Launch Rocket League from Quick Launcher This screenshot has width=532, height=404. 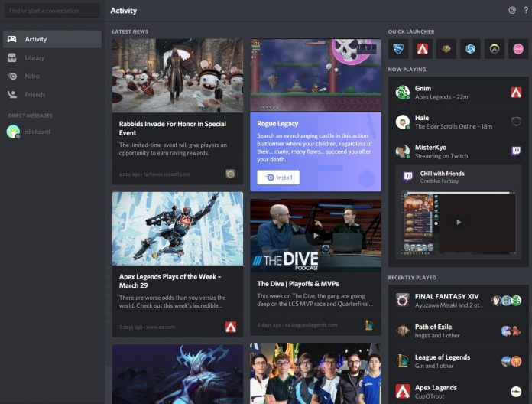tap(398, 49)
